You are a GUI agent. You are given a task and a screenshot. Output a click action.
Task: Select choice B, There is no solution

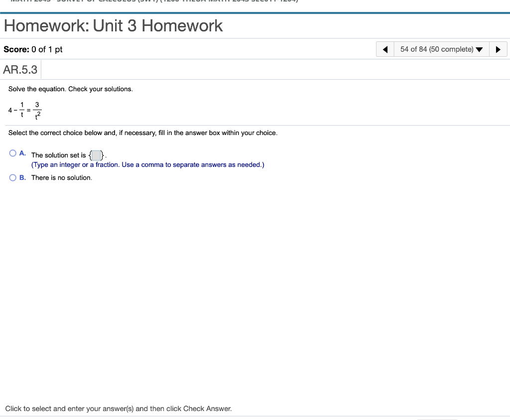(12, 177)
